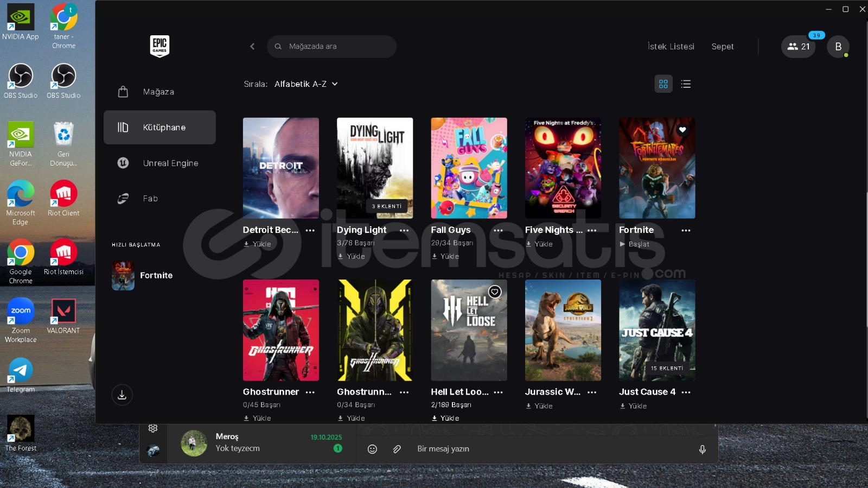Open The Forest desktop shortcut
Screen dimensions: 868x488
pos(21,434)
